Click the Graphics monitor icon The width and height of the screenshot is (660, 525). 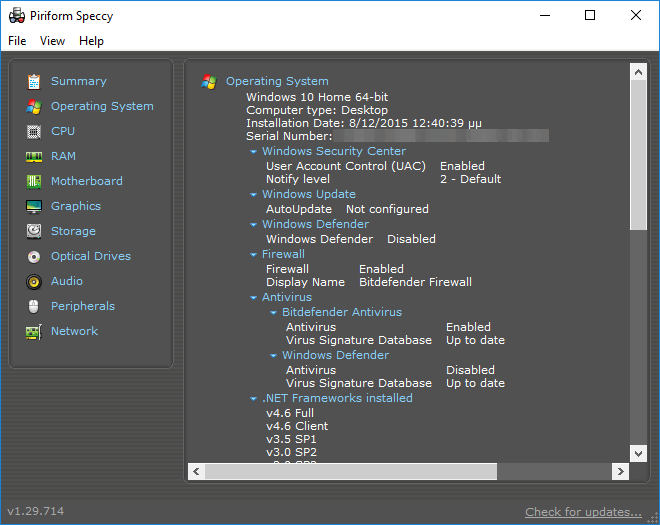tap(34, 207)
